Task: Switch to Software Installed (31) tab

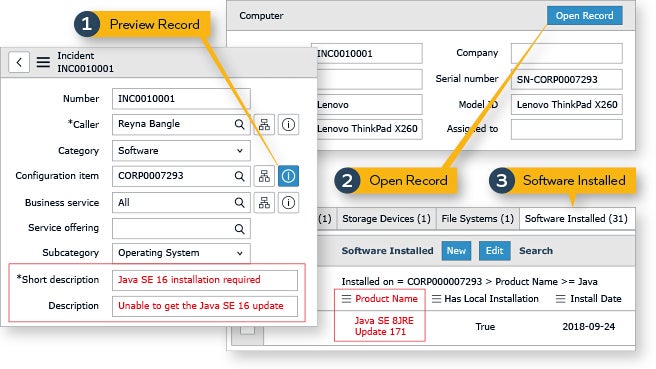Action: (x=576, y=218)
